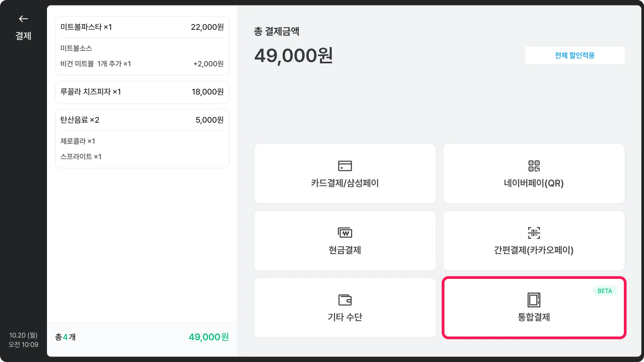This screenshot has width=644, height=362.
Task: Open the 기타 수단 label
Action: [345, 317]
